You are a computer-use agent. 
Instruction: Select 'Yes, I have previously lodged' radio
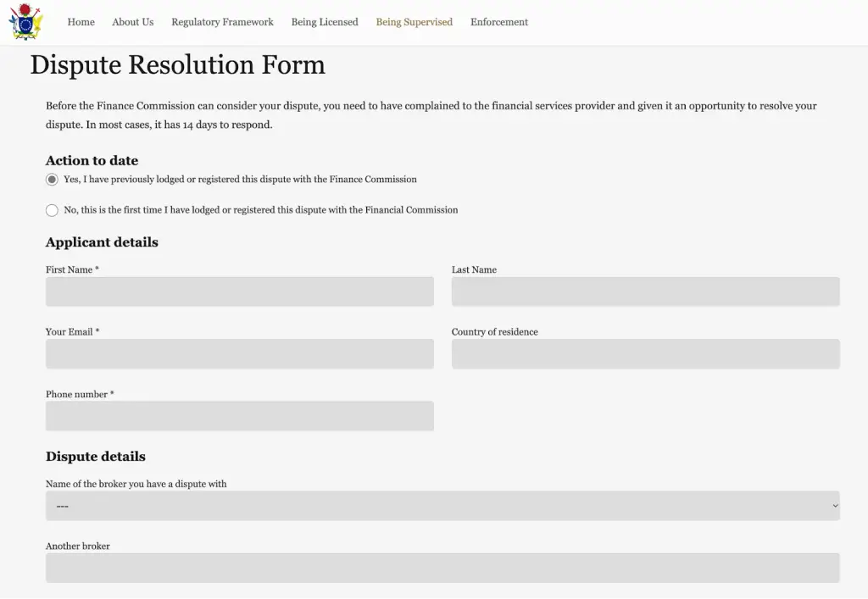(52, 180)
